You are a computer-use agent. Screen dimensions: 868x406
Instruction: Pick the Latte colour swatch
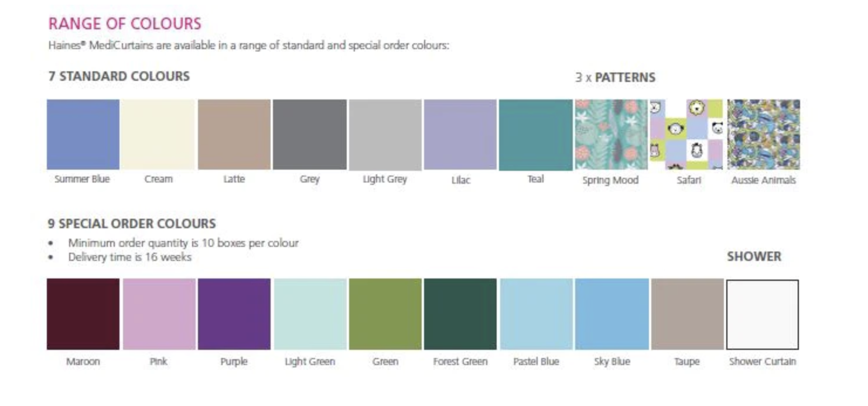(x=234, y=135)
